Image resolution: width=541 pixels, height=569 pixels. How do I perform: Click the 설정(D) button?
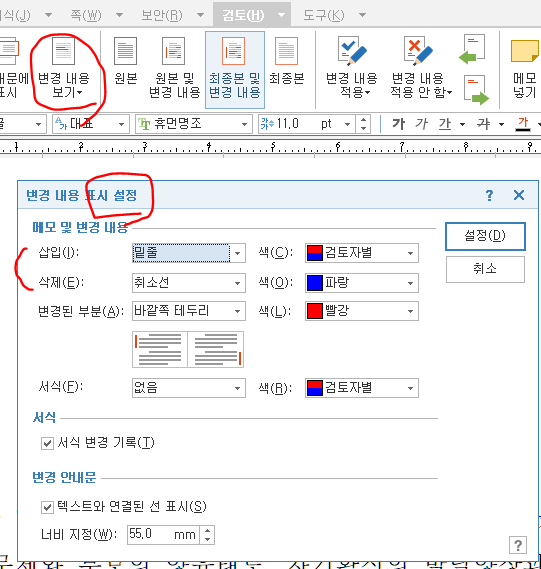(x=485, y=236)
